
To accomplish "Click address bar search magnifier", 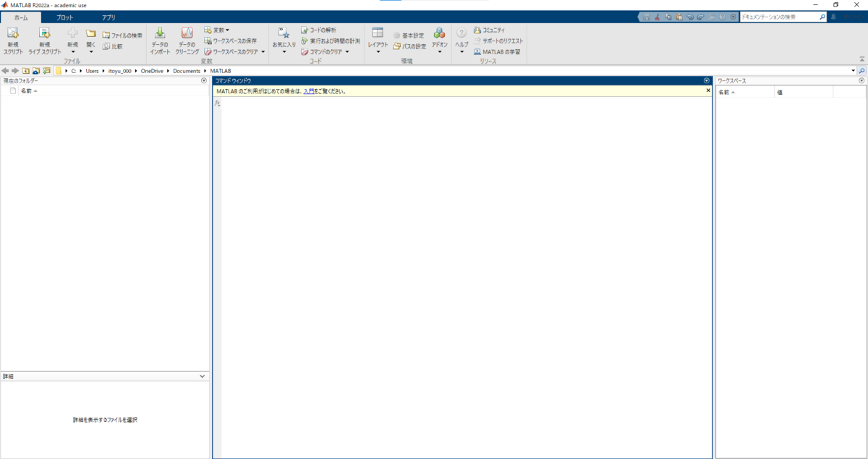I will coord(861,71).
